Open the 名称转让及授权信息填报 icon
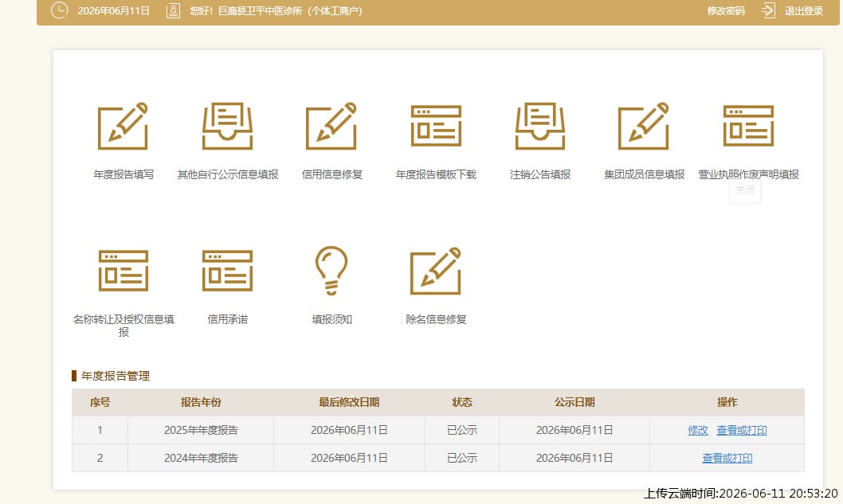843x504 pixels. pos(124,270)
